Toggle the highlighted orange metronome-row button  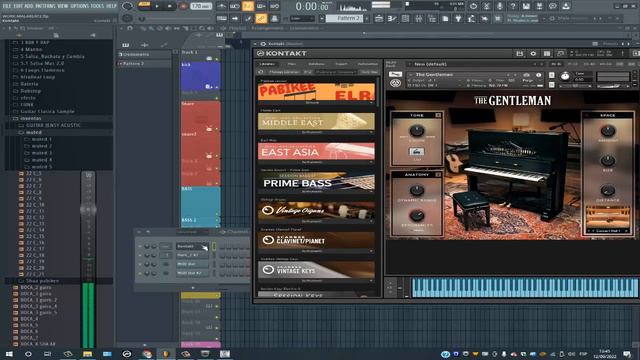pos(248,6)
